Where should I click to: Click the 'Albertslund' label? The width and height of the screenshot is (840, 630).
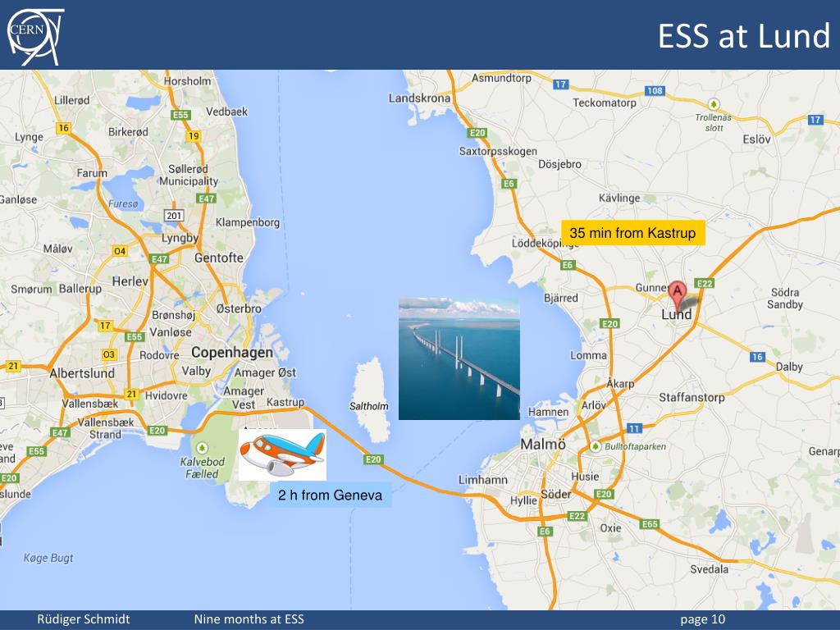click(x=82, y=373)
